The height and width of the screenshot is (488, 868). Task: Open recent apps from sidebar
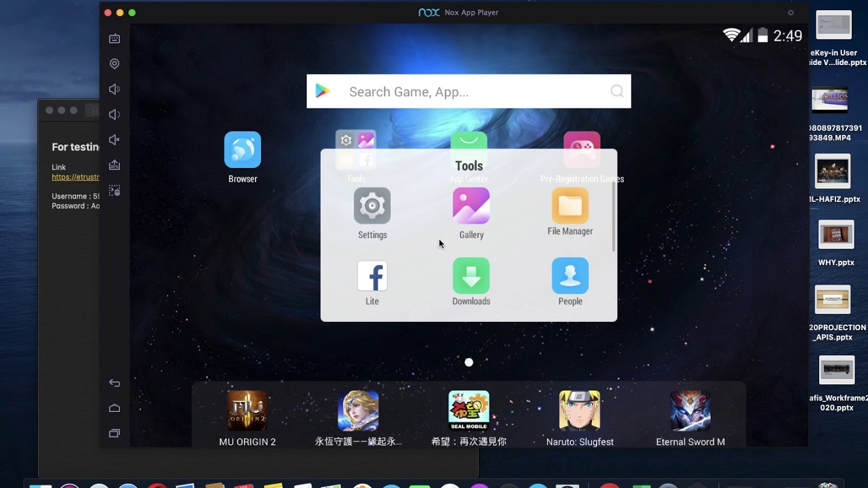coord(115,433)
